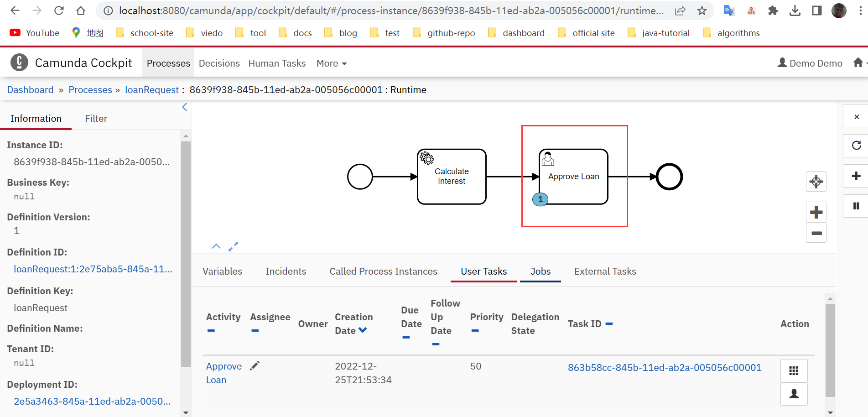Switch to the Decisions nav tab
Screen dimensions: 868x417
(219, 63)
